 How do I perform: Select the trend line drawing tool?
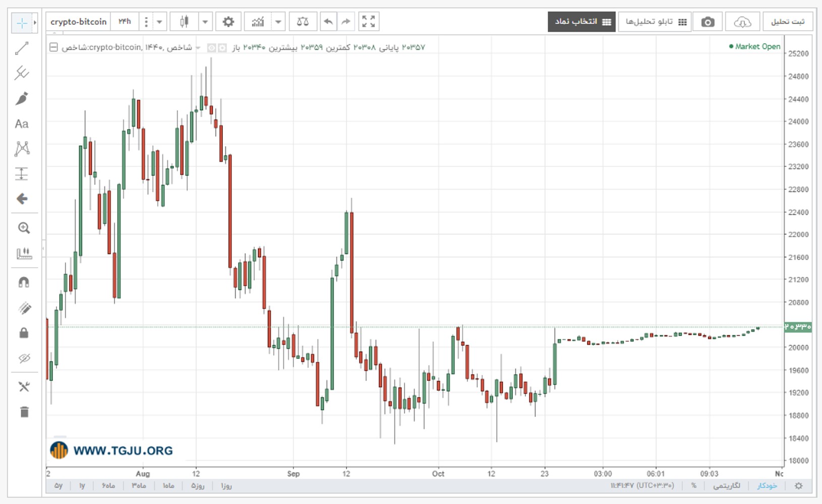22,48
